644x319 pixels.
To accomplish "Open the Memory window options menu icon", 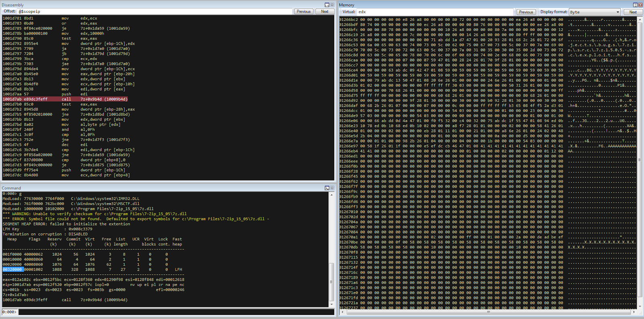I will point(635,5).
